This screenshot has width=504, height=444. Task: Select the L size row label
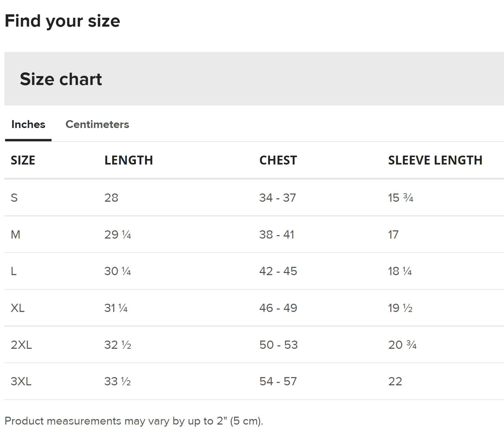tap(14, 271)
